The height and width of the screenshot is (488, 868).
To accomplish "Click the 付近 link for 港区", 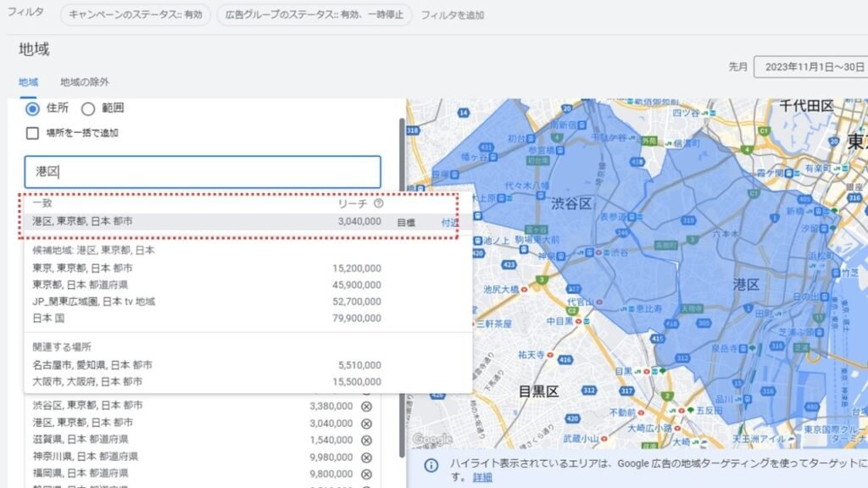I will 452,219.
